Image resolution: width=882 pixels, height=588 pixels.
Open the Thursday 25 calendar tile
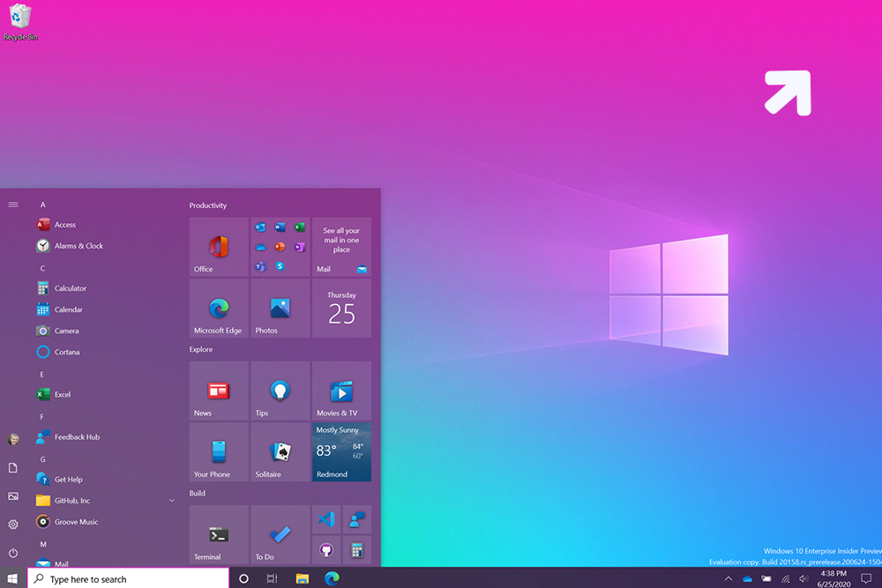(341, 308)
